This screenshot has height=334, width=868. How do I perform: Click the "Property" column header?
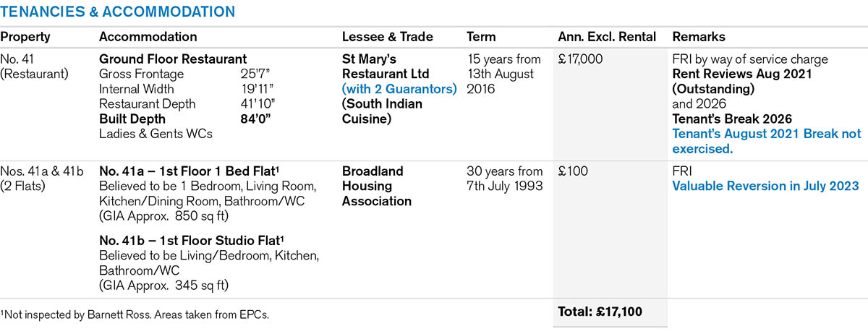point(25,37)
